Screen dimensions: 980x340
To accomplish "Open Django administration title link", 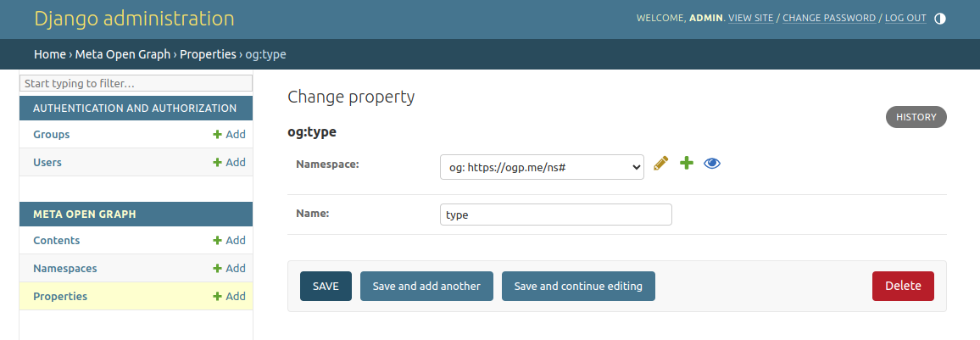I will click(135, 19).
